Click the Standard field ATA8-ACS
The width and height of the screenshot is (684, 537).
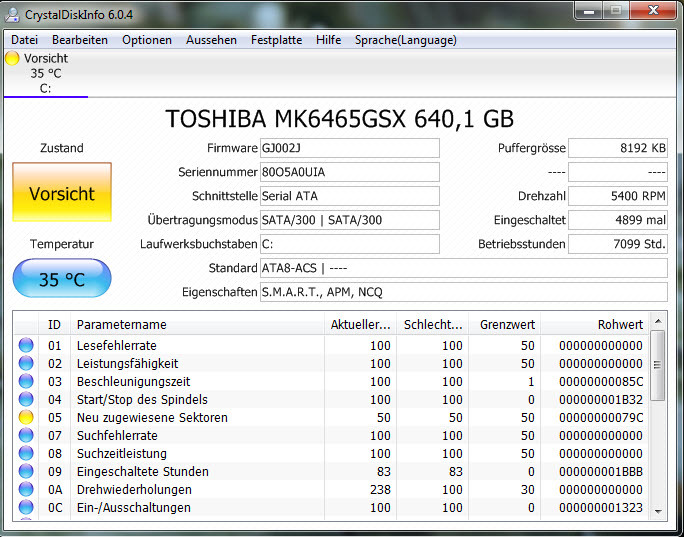click(x=464, y=268)
